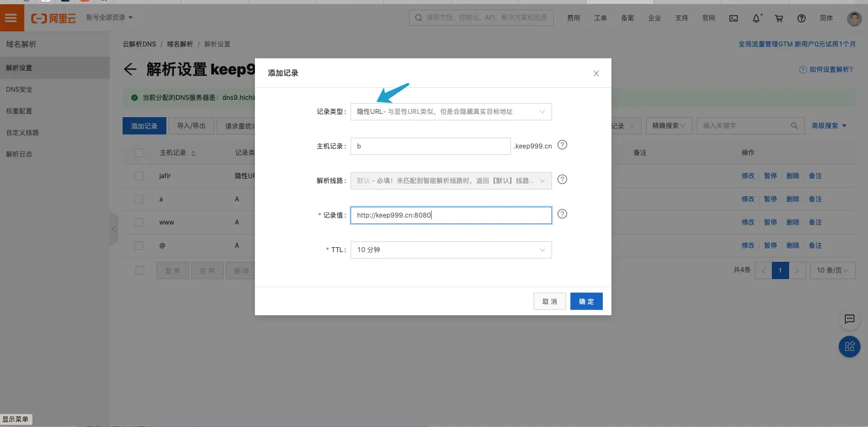Viewport: 868px width, 427px height.
Task: Open the GTM free trial promotion link
Action: [x=797, y=44]
